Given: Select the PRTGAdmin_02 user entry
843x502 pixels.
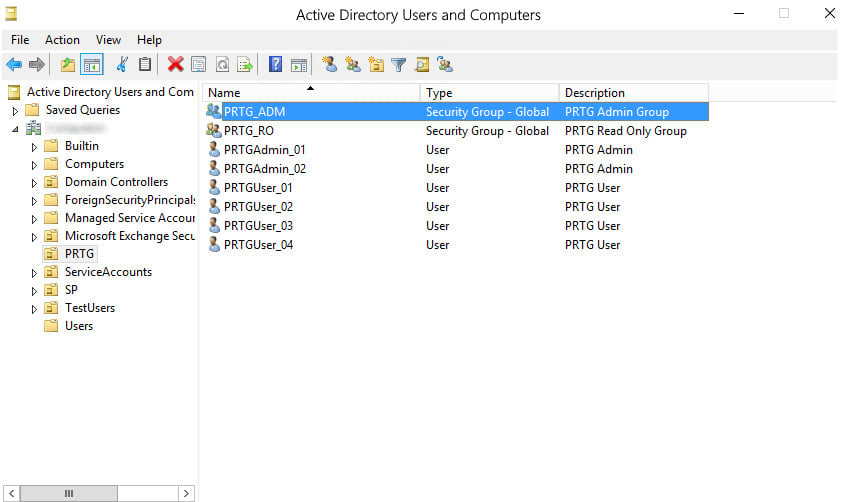Looking at the screenshot, I should point(265,169).
